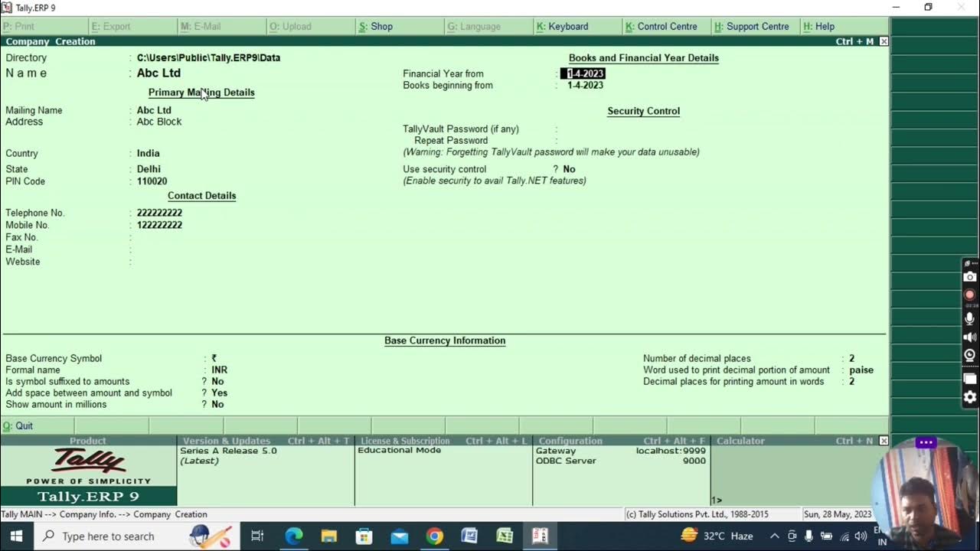Click the Financial Year from date field
This screenshot has height=551, width=980.
583,73
